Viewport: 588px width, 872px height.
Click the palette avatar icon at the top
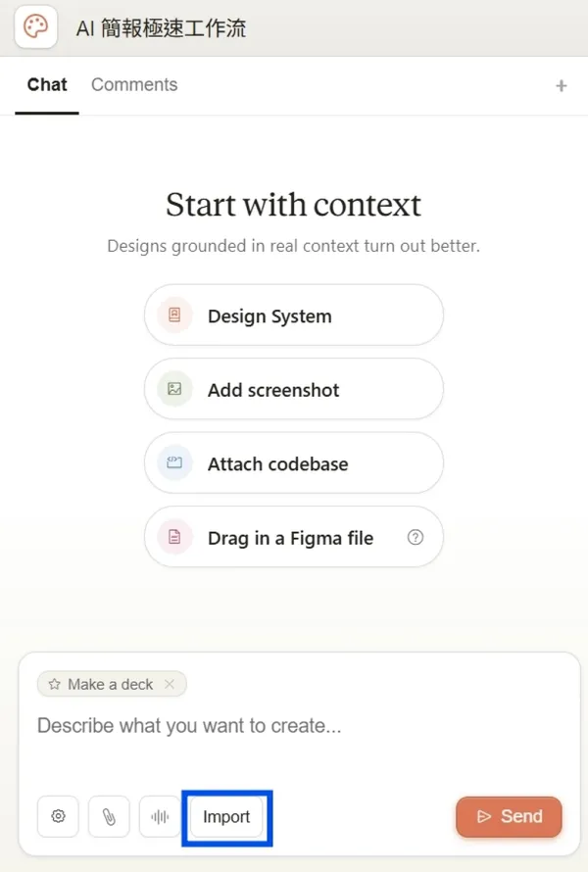35,27
